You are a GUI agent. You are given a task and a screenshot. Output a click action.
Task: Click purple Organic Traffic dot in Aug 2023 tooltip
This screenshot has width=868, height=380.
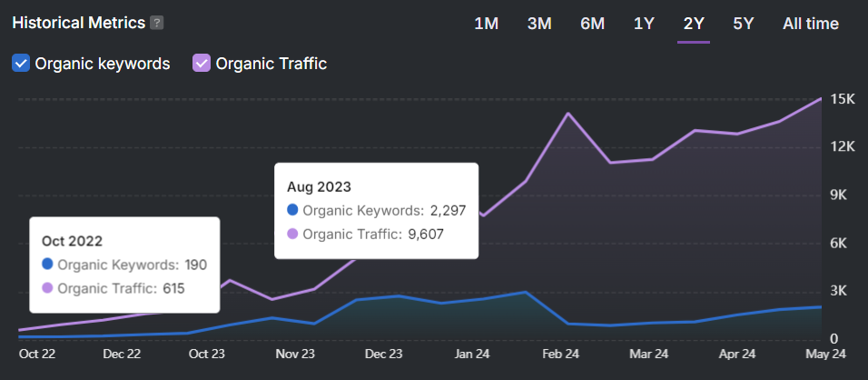point(292,234)
